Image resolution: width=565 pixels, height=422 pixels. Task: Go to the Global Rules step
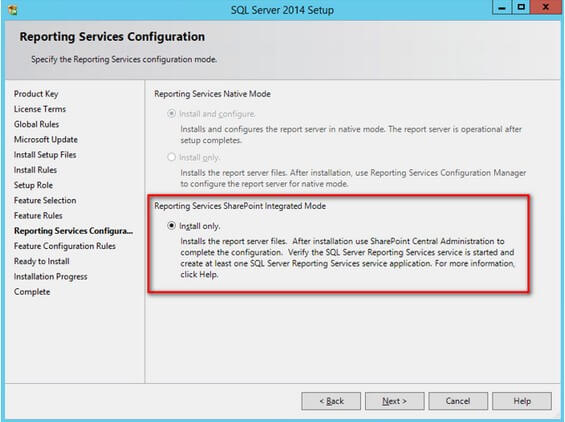point(36,124)
